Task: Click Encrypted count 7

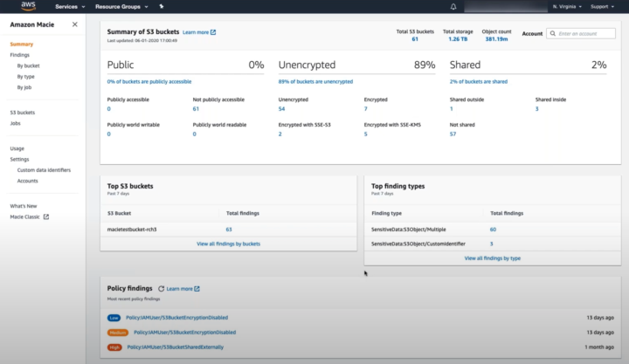Action: [x=365, y=109]
